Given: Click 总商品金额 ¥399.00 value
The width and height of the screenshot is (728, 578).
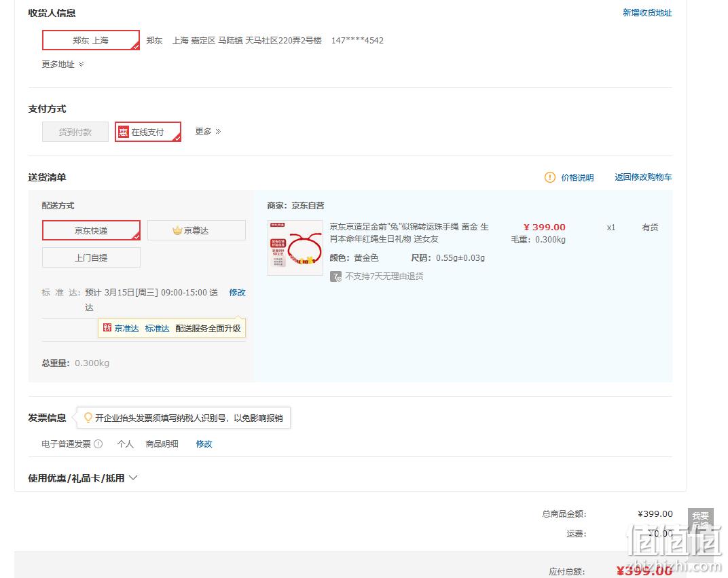Looking at the screenshot, I should tap(655, 513).
